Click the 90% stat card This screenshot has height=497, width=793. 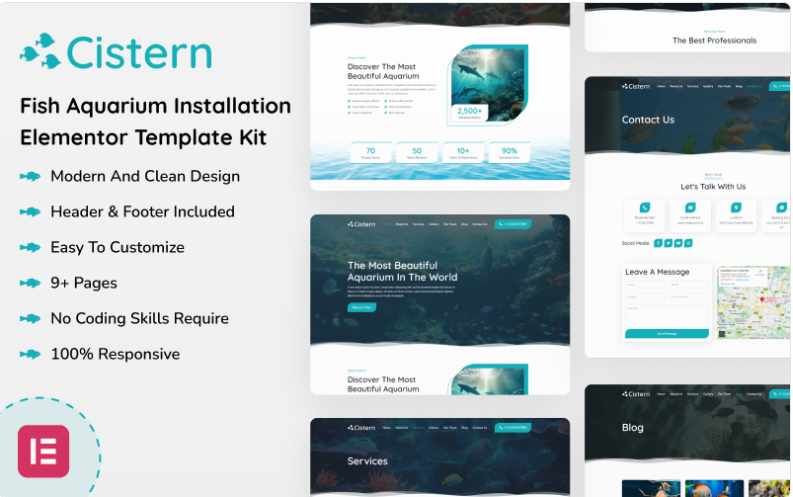(x=509, y=153)
